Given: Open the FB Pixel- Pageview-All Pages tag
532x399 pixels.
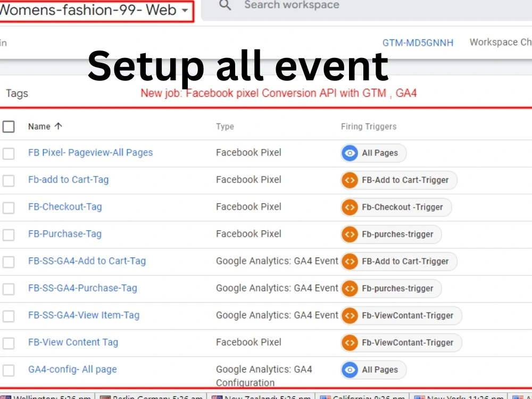Looking at the screenshot, I should 90,153.
